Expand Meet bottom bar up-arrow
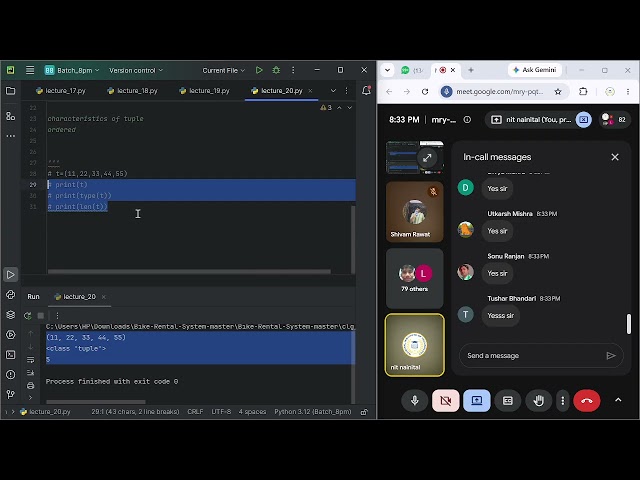The image size is (640, 480). [x=618, y=400]
